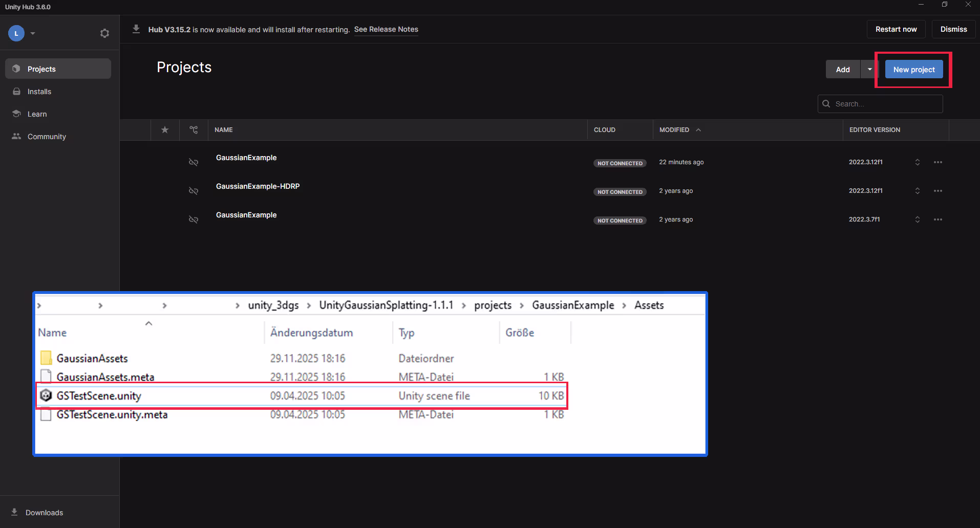Open more options for the 2022.3.7f1 project

click(938, 219)
